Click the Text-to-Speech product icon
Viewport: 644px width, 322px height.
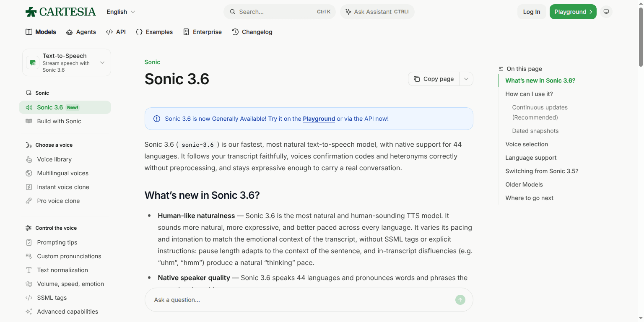(x=33, y=63)
